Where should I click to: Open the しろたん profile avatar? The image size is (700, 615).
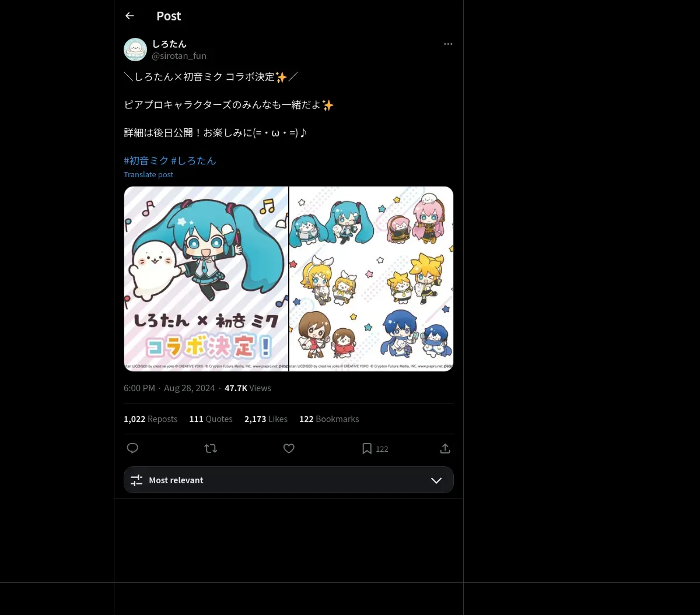click(x=135, y=50)
